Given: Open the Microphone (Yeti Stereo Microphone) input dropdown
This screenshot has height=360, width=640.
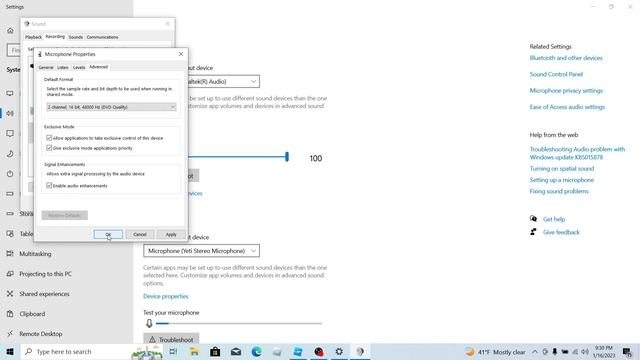Looking at the screenshot, I should pyautogui.click(x=201, y=251).
